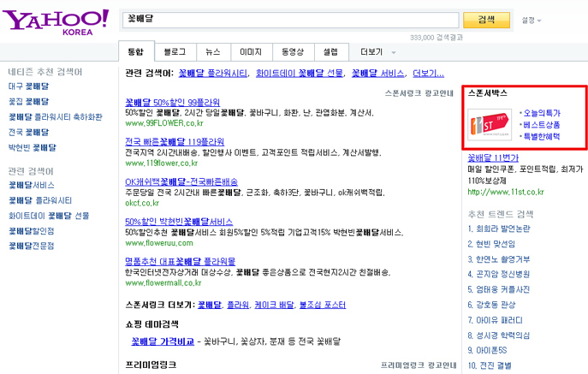Screen dimensions: 588x374
Task: Open 프리미엄링크 광고안내 link
Action: coord(419,365)
